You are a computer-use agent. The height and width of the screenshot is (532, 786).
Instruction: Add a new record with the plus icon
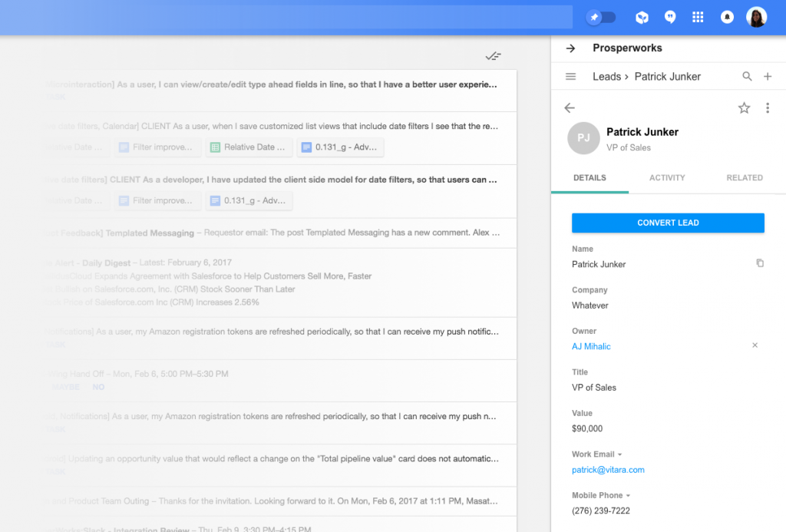768,76
